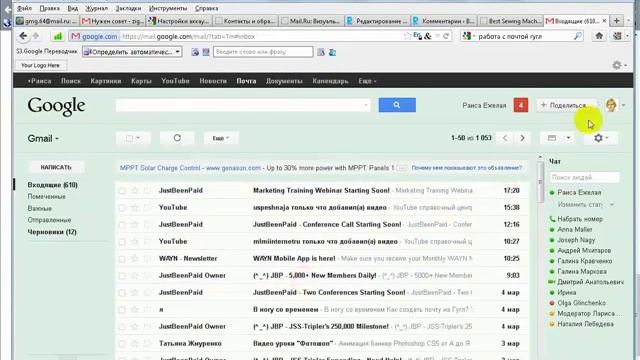
Task: Go to newer messages page arrow
Action: [505, 138]
